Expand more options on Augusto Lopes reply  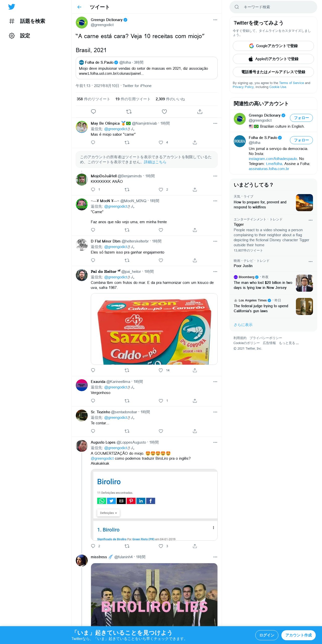(x=215, y=442)
